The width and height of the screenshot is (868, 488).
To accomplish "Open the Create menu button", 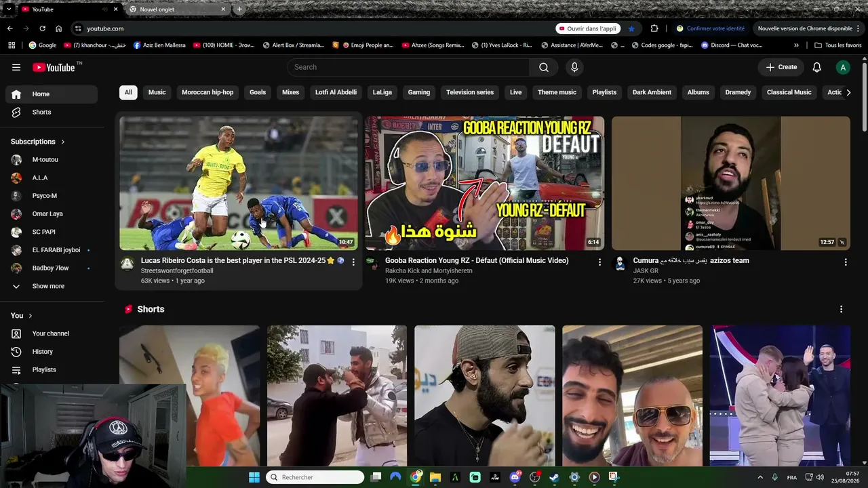I will tap(781, 67).
